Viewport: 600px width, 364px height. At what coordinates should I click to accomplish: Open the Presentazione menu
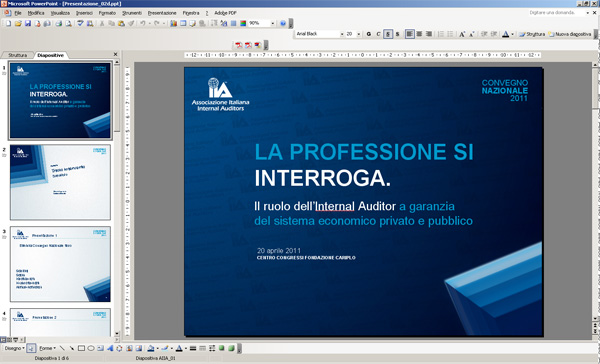pos(162,13)
